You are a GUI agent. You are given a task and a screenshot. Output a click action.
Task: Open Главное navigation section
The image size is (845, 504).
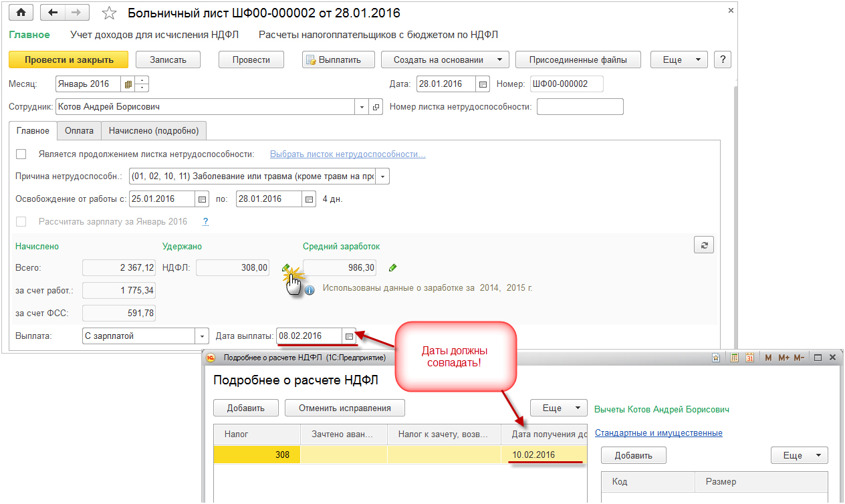point(29,35)
